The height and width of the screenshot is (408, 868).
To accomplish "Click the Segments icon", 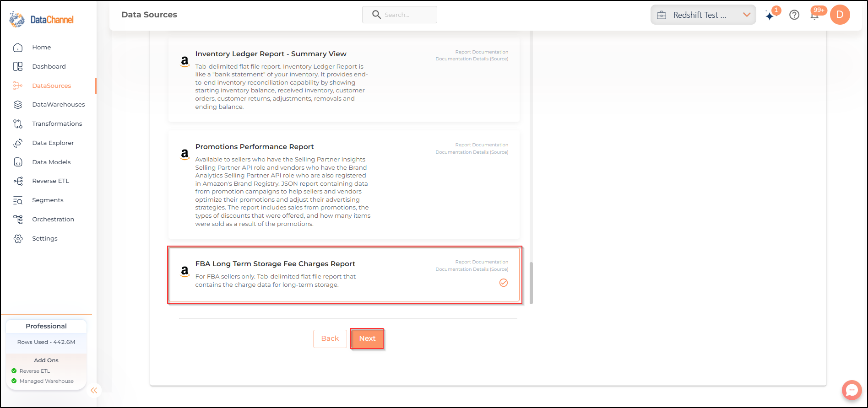I will 18,200.
